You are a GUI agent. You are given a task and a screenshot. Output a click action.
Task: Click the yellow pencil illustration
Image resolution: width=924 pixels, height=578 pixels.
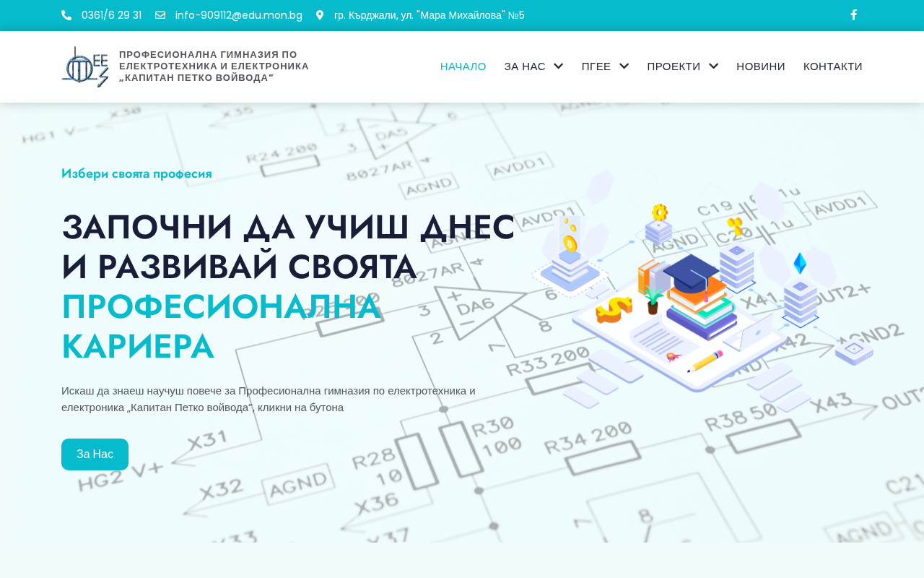705,361
